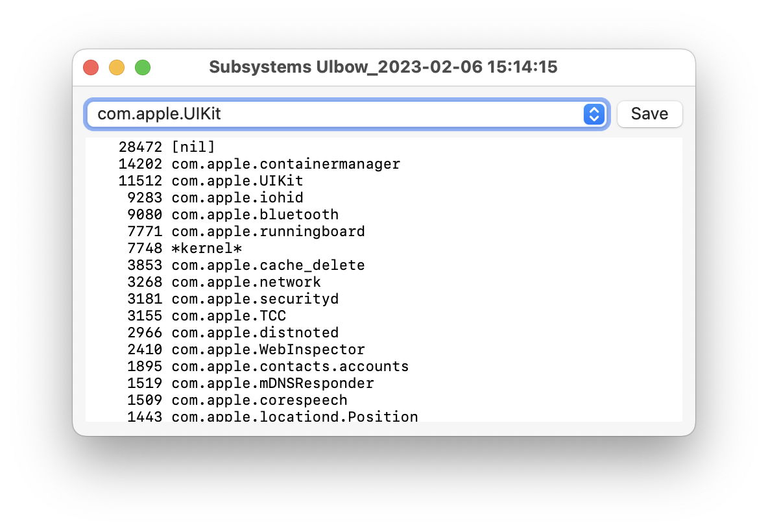Click the Save button
The width and height of the screenshot is (768, 532).
click(649, 114)
